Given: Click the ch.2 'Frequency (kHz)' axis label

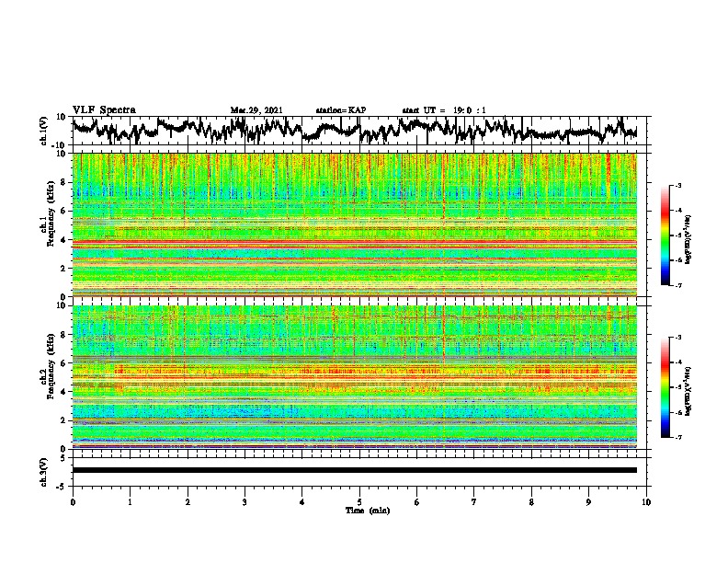Looking at the screenshot, I should [x=51, y=366].
